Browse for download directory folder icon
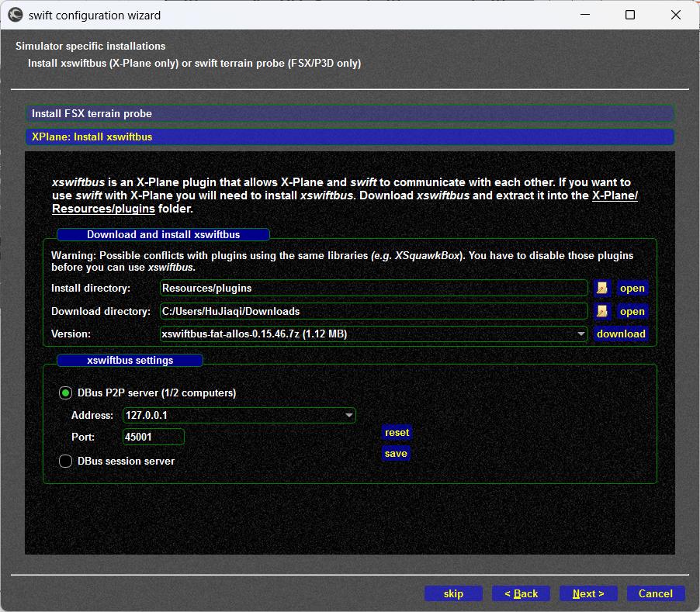 (x=601, y=311)
